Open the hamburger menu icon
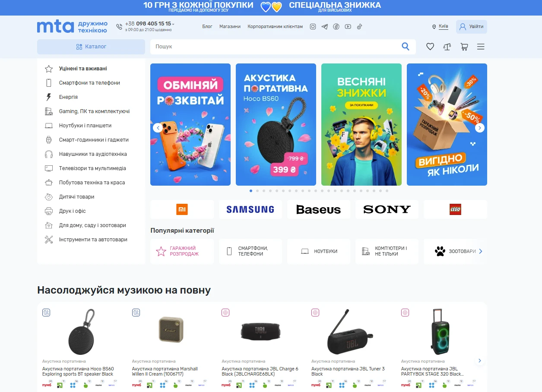The width and height of the screenshot is (542, 392). click(x=481, y=47)
